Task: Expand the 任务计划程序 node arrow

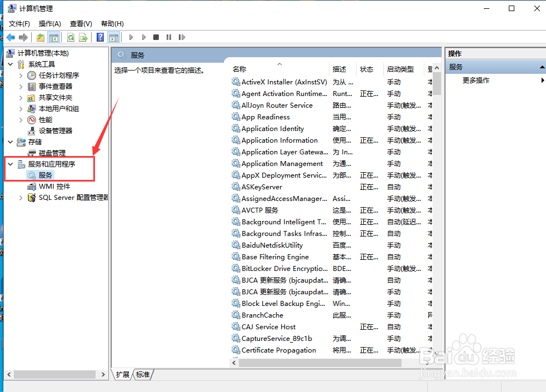Action: click(x=21, y=75)
